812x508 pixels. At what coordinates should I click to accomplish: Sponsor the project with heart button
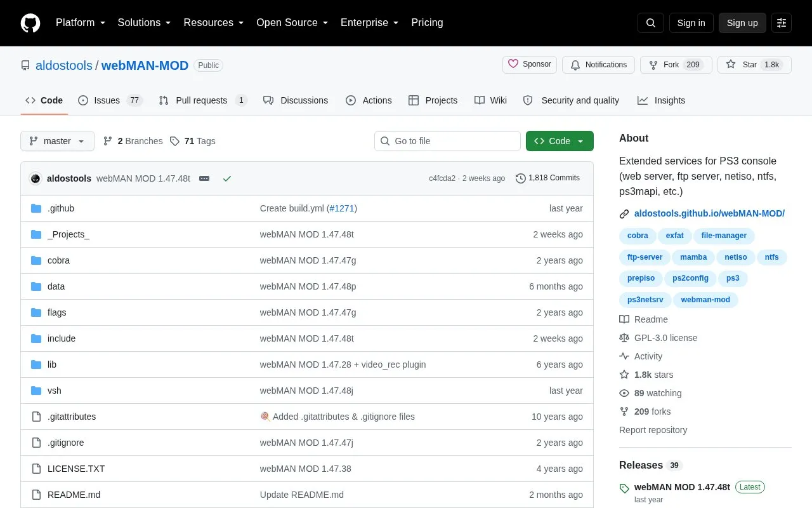click(x=530, y=65)
